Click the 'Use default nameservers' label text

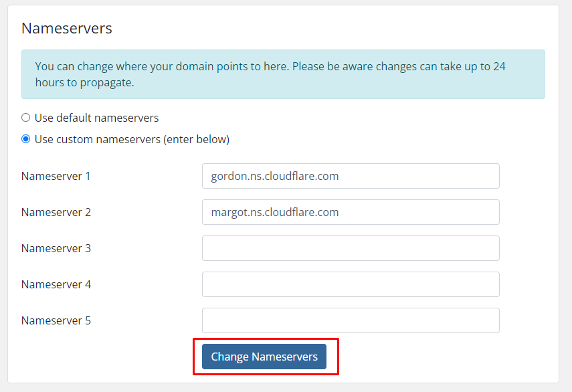pos(96,118)
